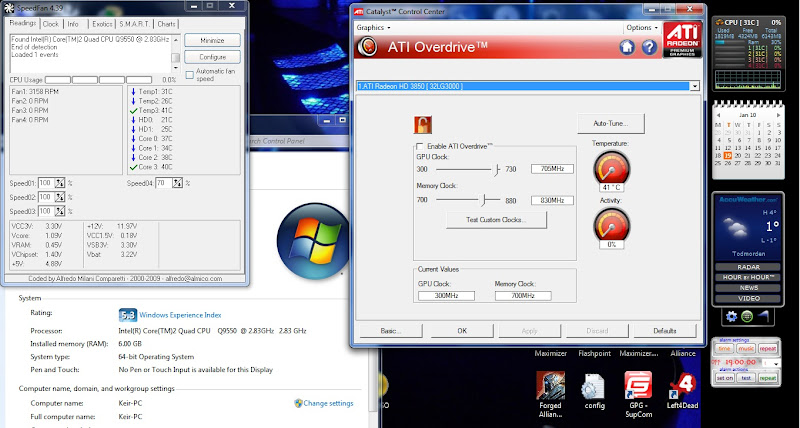Click set on button in alarm gadget
Image resolution: width=800 pixels, height=428 pixels.
coord(724,378)
